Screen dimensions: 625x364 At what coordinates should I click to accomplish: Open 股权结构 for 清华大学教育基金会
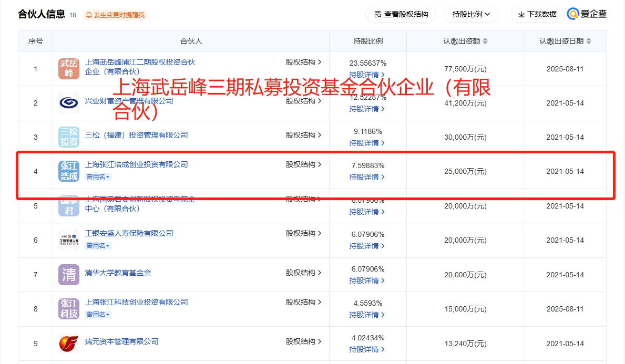point(303,273)
